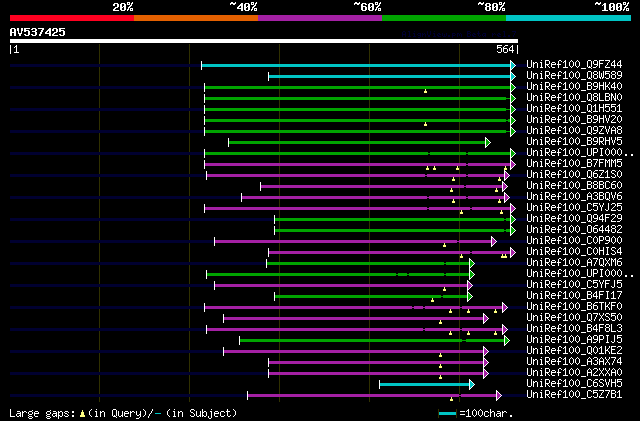Open the UniRef100_Q9ZVA8 hit label

[x=574, y=130]
